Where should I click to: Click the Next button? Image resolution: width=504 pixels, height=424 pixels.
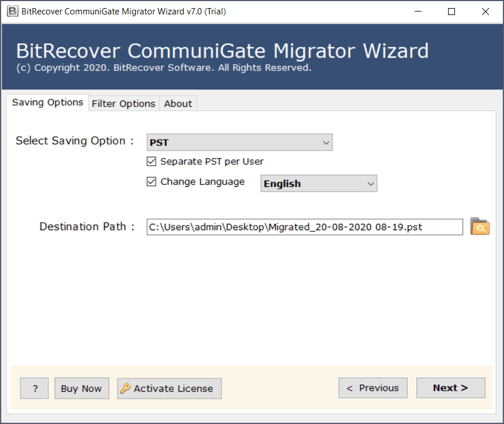[450, 388]
